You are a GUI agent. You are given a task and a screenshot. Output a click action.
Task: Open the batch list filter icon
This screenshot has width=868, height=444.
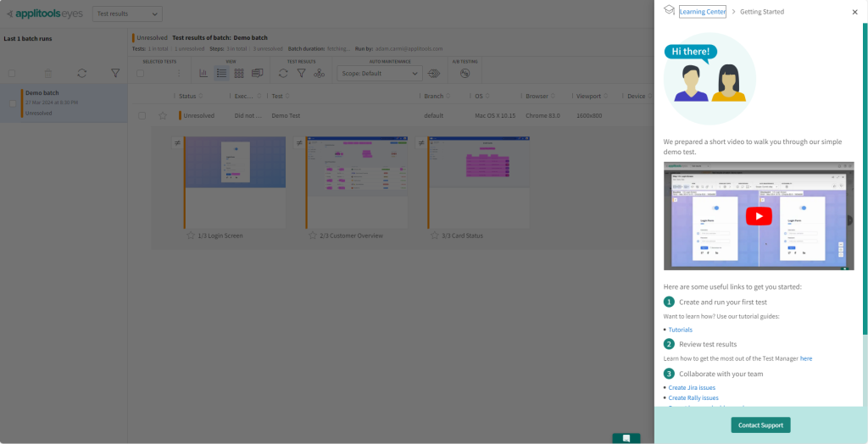(x=115, y=74)
